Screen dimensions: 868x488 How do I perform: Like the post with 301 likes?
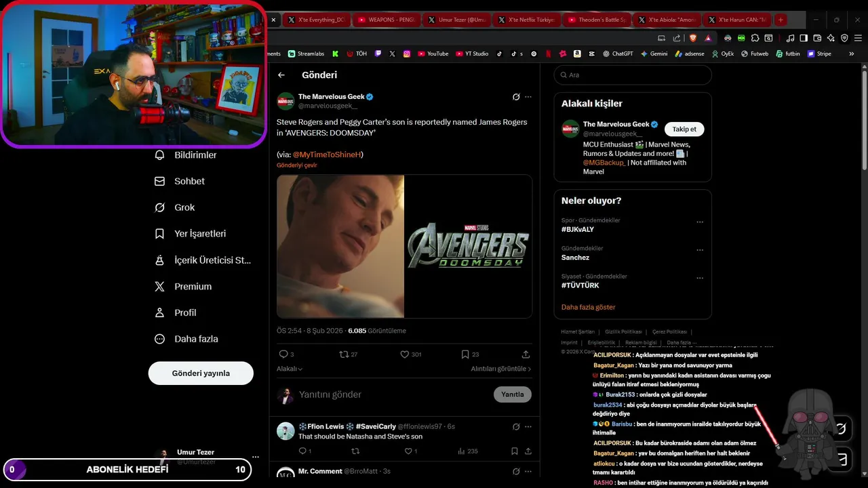410,354
